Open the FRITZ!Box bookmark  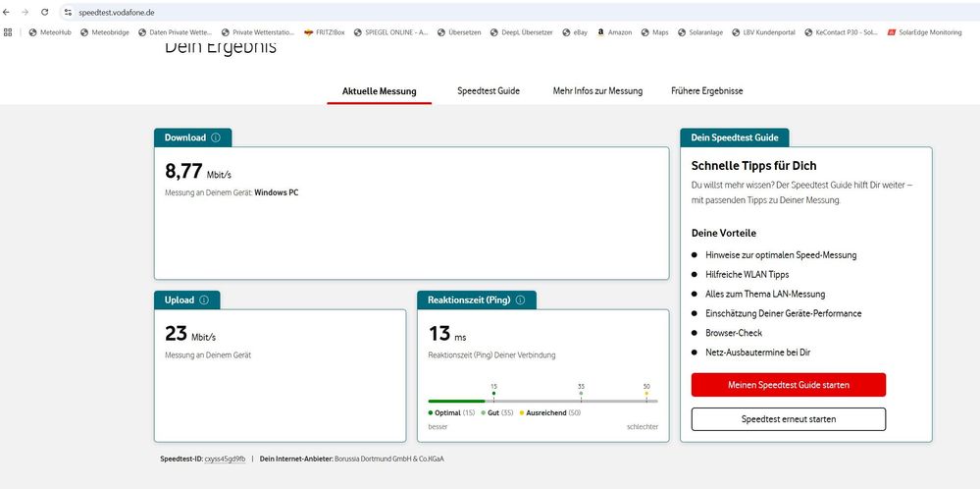point(325,32)
